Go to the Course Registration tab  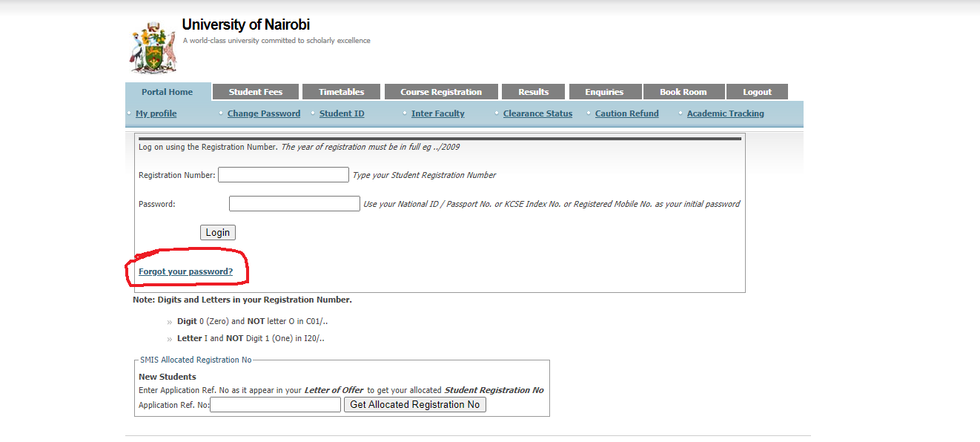point(441,92)
